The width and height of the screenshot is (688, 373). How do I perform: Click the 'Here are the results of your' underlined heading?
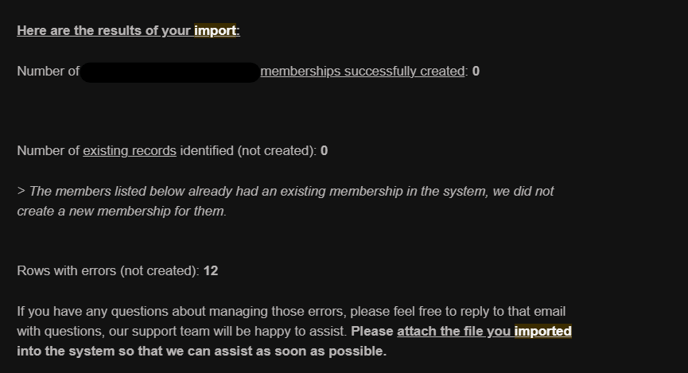click(x=104, y=31)
